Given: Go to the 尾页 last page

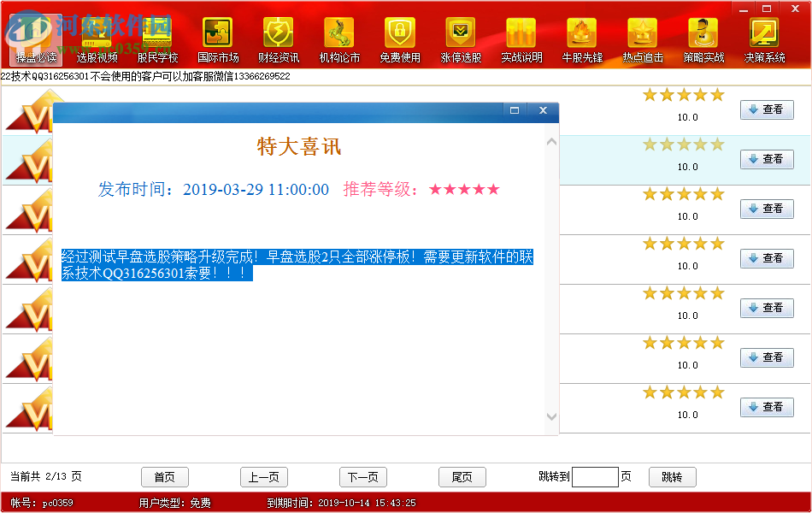Looking at the screenshot, I should [462, 477].
